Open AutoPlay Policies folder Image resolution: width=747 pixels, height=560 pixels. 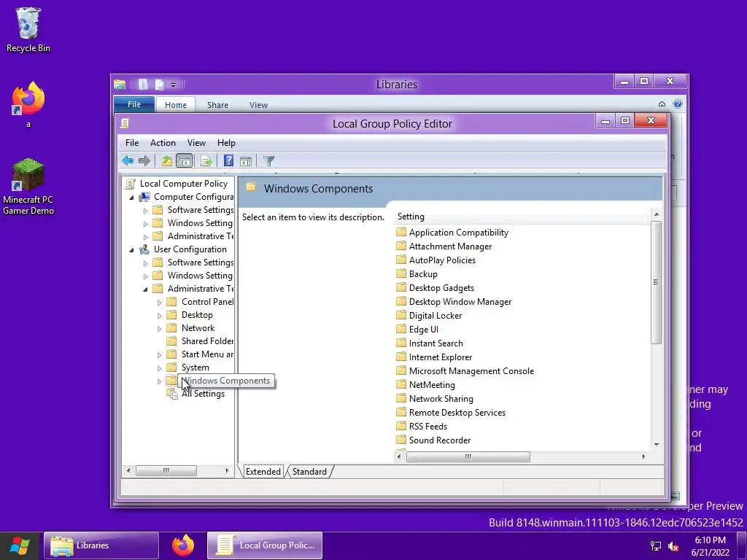[436, 260]
